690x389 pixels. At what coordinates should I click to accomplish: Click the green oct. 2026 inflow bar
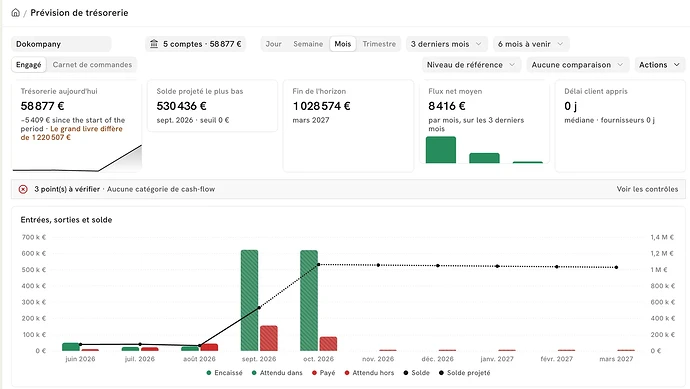(309, 301)
